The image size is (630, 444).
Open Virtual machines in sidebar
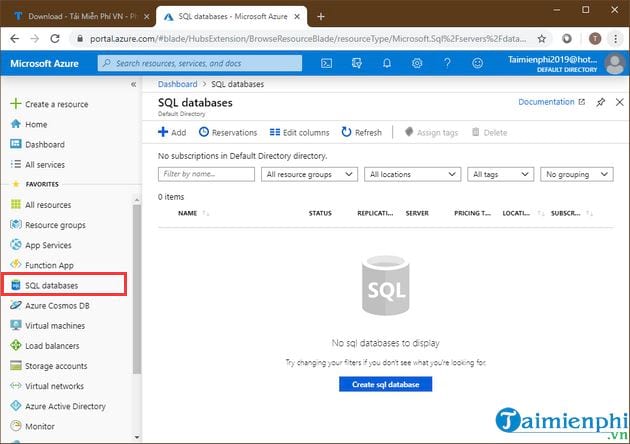point(47,325)
